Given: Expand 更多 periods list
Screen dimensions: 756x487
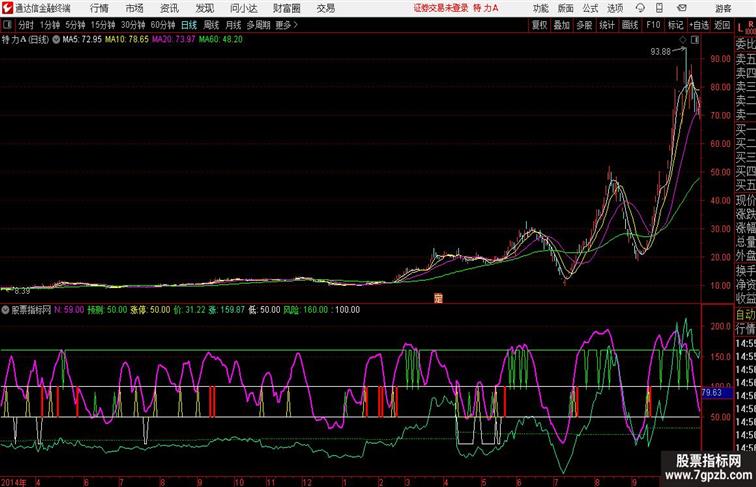Looking at the screenshot, I should [286, 25].
